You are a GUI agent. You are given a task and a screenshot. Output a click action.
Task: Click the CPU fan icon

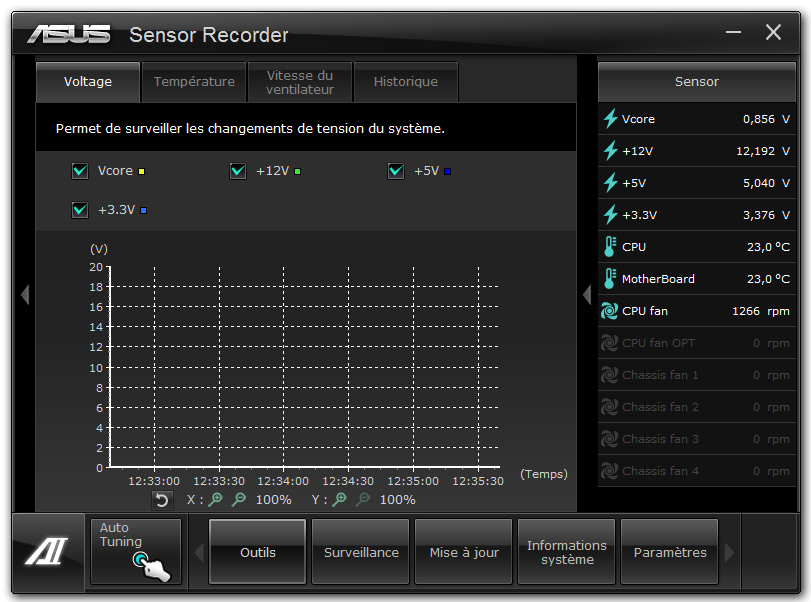(609, 311)
